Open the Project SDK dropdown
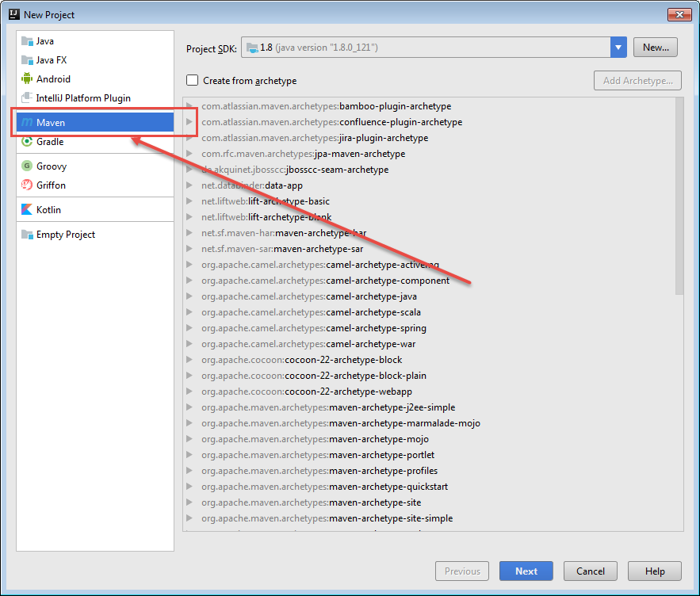The height and width of the screenshot is (596, 700). click(x=618, y=47)
